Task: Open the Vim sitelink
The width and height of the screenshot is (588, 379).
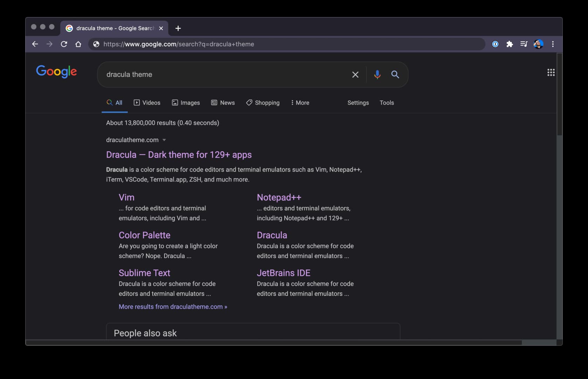Action: point(126,197)
